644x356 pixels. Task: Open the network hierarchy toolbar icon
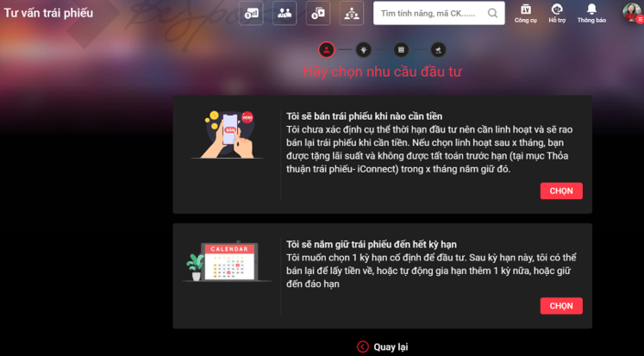352,14
